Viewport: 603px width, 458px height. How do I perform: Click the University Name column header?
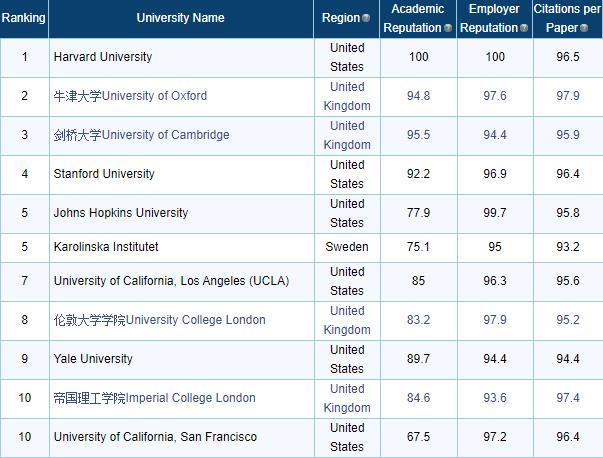click(180, 18)
